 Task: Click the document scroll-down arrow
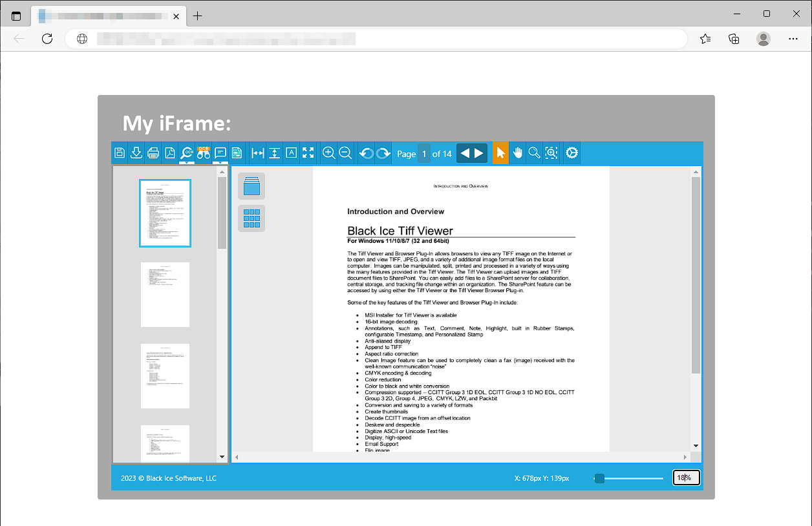(x=696, y=445)
